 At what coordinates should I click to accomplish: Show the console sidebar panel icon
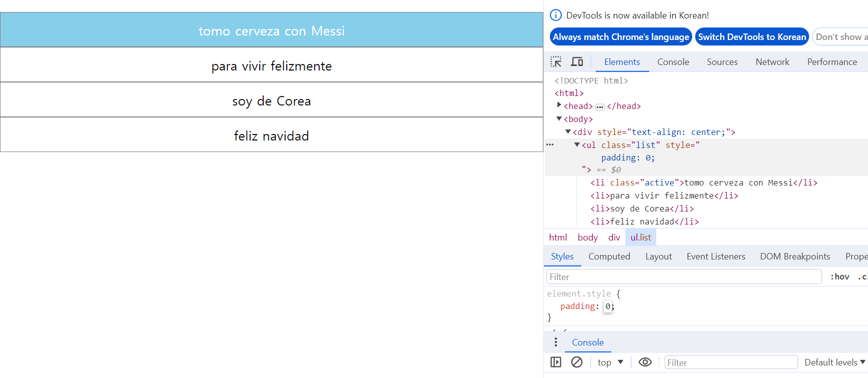(x=556, y=362)
